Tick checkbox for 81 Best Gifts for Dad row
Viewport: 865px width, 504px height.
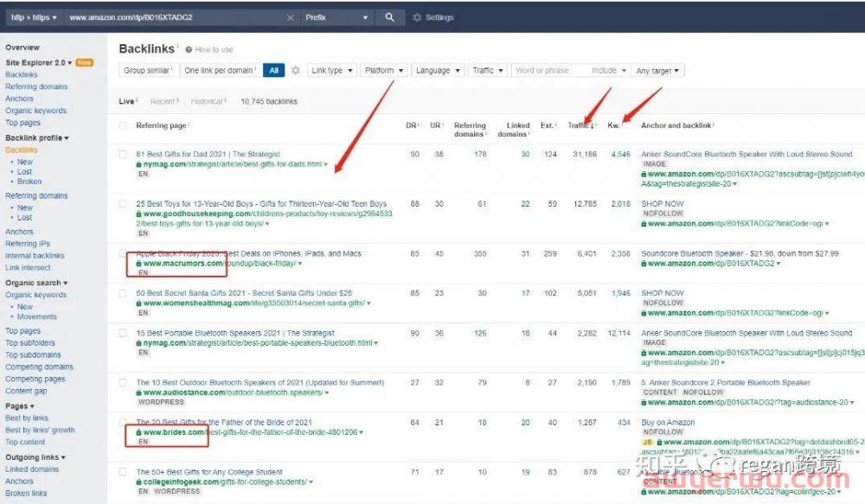pyautogui.click(x=123, y=155)
